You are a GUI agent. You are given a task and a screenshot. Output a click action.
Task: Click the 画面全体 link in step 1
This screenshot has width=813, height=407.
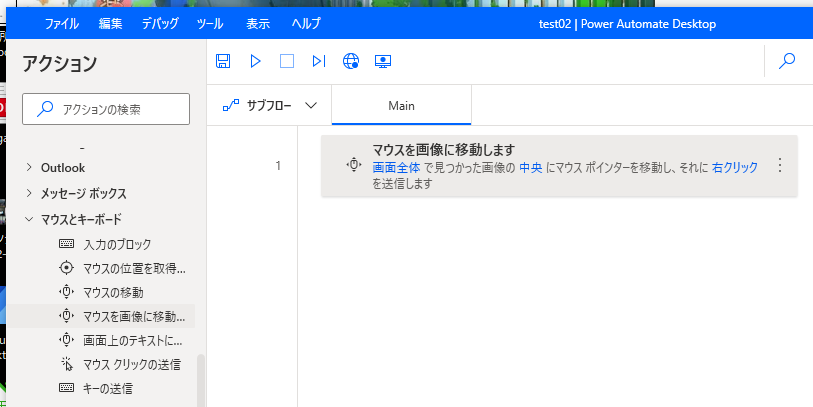point(396,167)
